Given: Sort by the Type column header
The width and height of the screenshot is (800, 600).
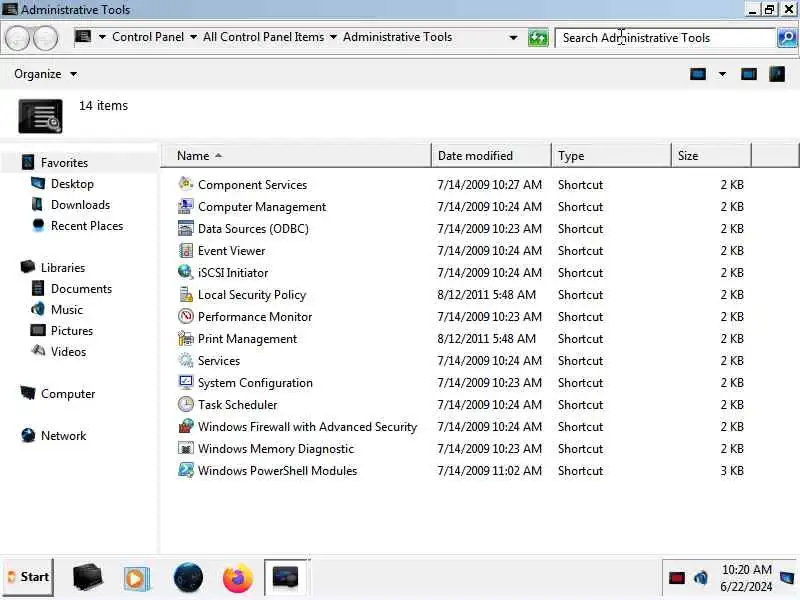Looking at the screenshot, I should point(611,156).
